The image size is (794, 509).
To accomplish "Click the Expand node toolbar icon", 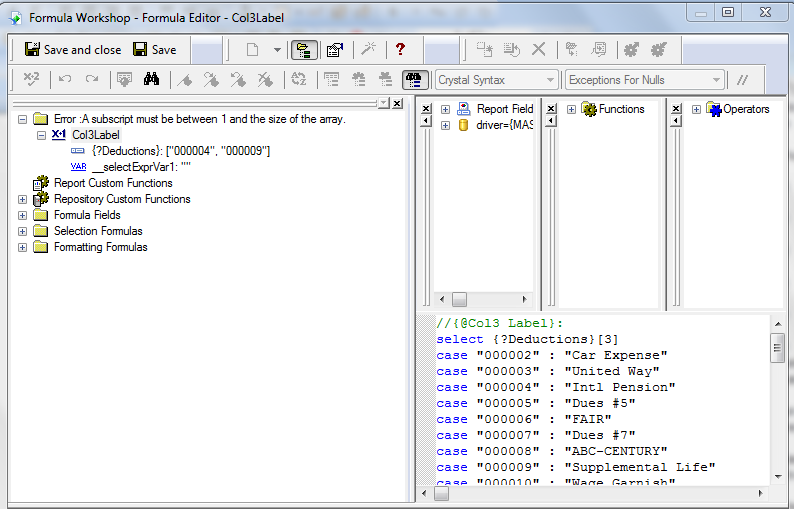I will [x=572, y=49].
